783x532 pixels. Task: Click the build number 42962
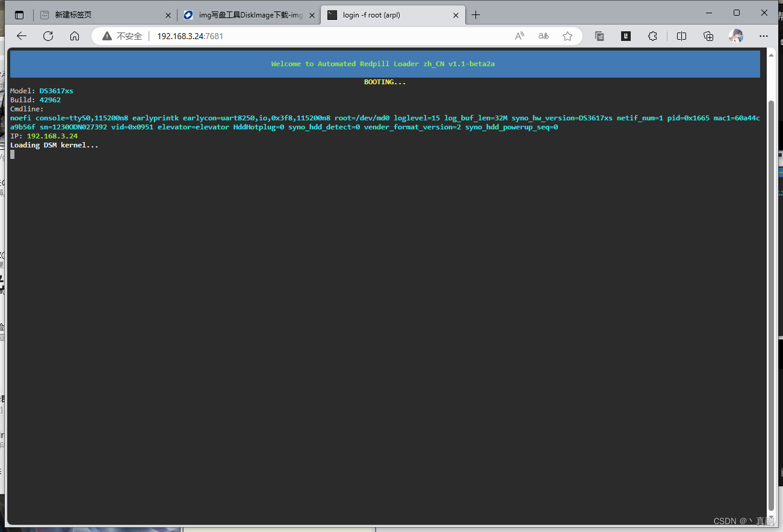click(x=50, y=100)
